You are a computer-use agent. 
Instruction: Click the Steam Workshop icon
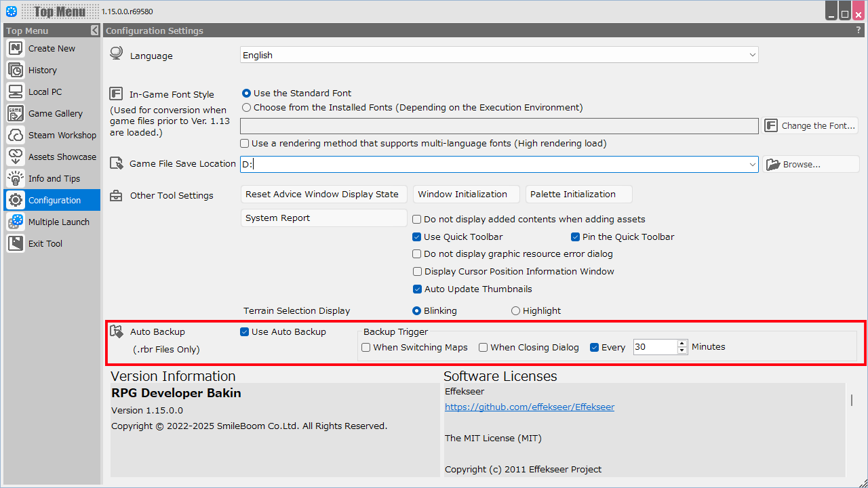16,136
